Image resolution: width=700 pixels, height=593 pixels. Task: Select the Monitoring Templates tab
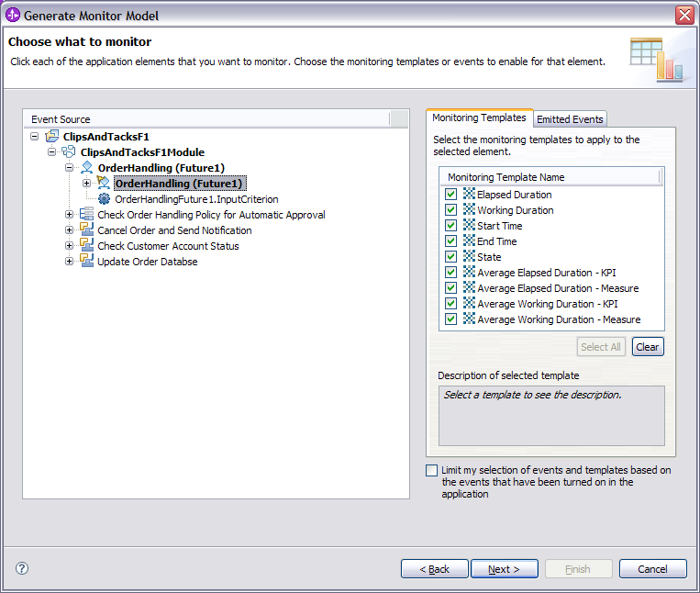point(480,117)
